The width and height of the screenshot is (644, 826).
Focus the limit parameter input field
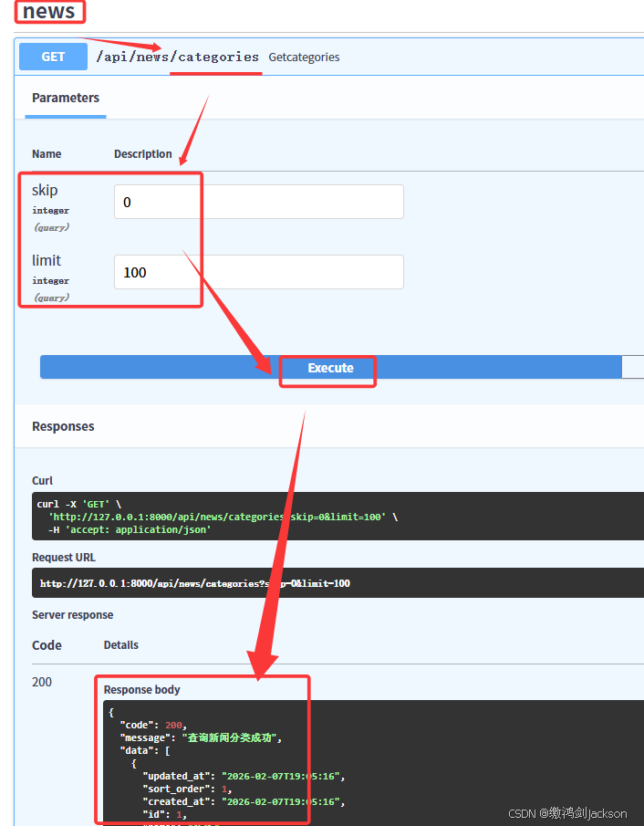point(259,272)
